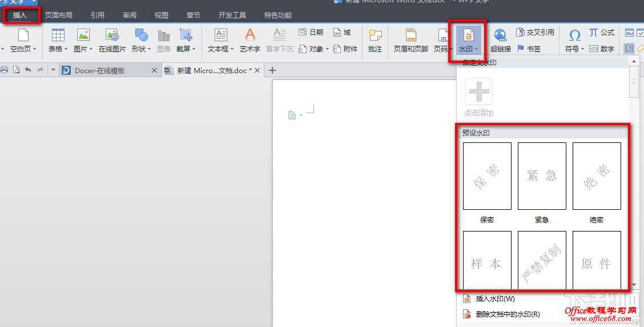This screenshot has height=327, width=644.
Task: Open 页眉和页脚 header and footer
Action: tap(410, 41)
